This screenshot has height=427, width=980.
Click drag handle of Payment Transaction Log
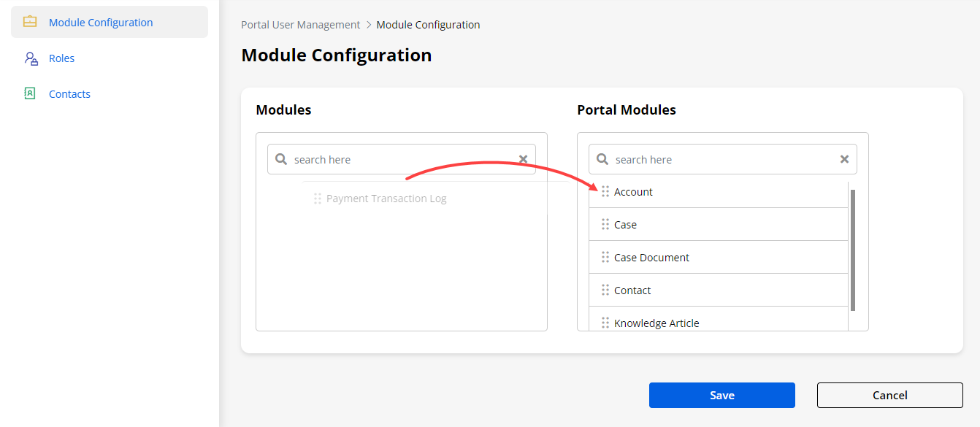click(318, 199)
